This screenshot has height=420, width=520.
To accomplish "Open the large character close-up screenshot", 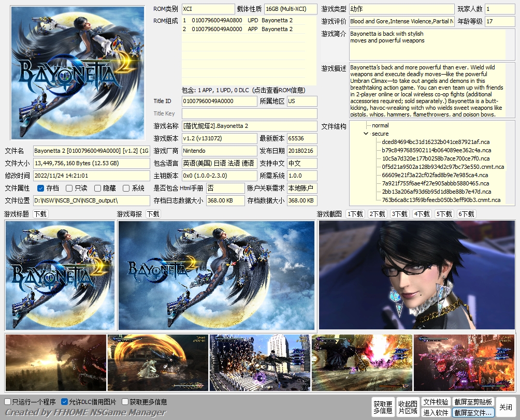I will (x=417, y=275).
